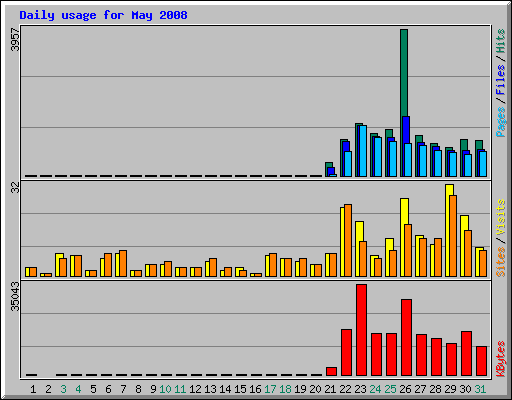Click the green day label 25

(x=390, y=389)
